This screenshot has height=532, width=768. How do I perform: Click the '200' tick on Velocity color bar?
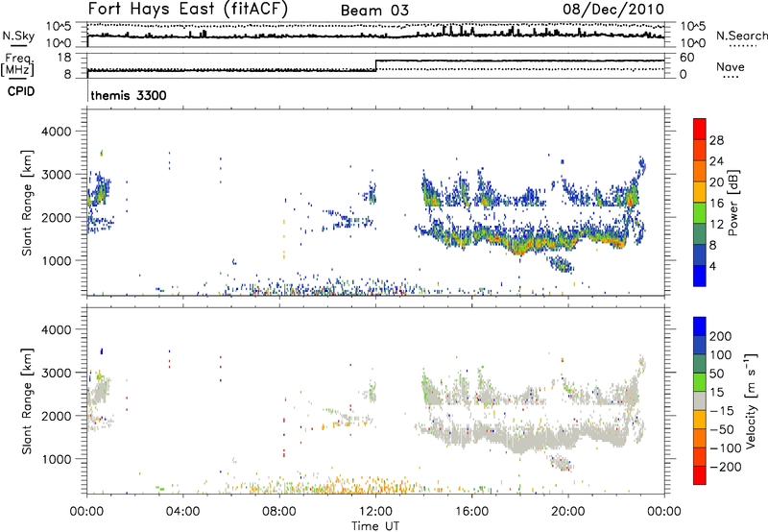point(721,336)
